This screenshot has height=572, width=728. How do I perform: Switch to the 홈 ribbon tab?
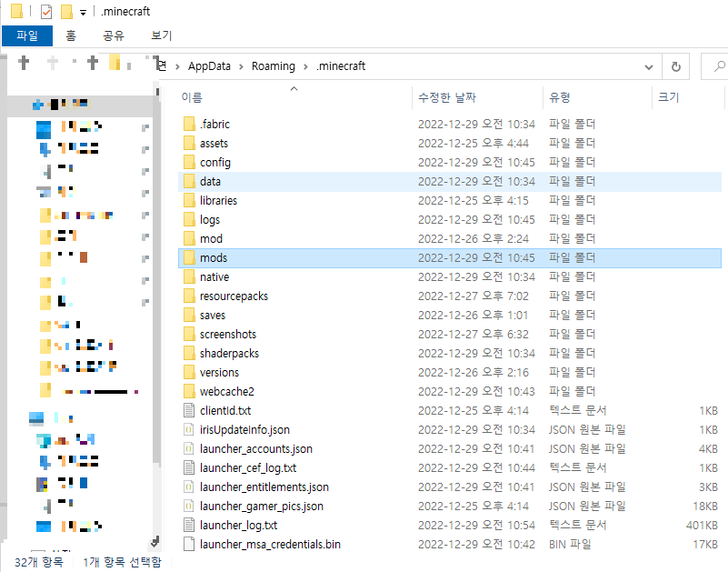coord(71,35)
